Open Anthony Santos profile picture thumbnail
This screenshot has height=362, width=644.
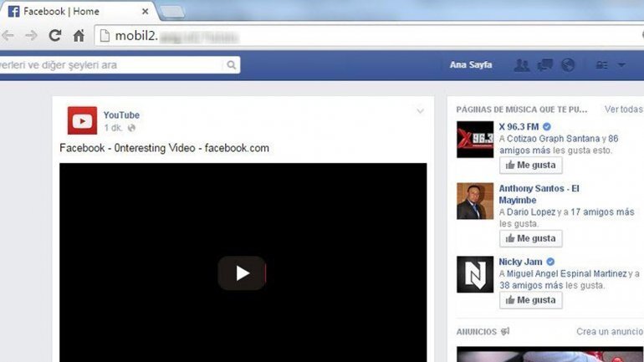click(x=475, y=201)
